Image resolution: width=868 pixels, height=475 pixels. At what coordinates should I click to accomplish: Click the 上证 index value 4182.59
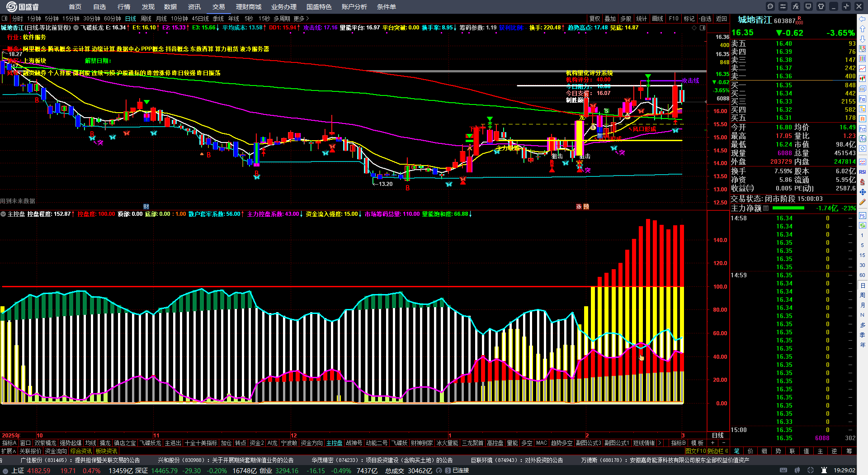38,470
